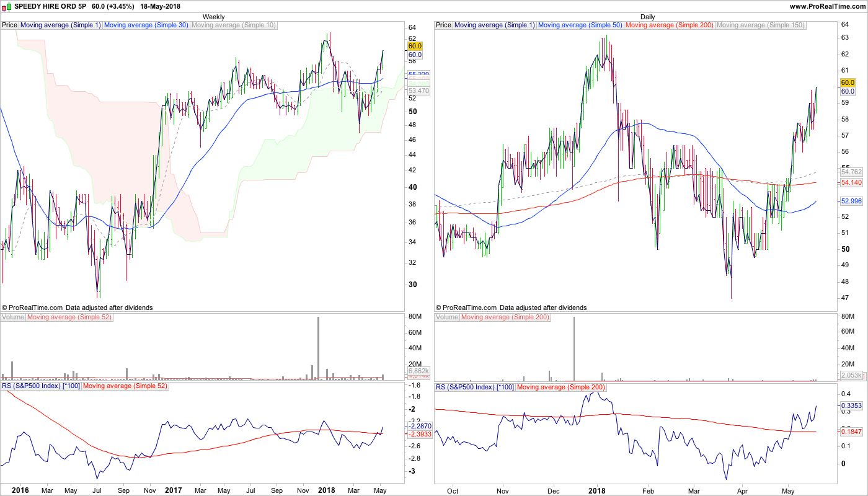Click the yellow 60.0 price tag on weekly chart
Image resolution: width=868 pixels, height=496 pixels.
pos(415,46)
